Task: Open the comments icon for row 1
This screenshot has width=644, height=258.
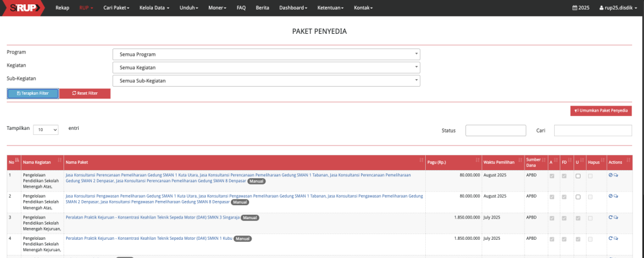Action: click(616, 175)
